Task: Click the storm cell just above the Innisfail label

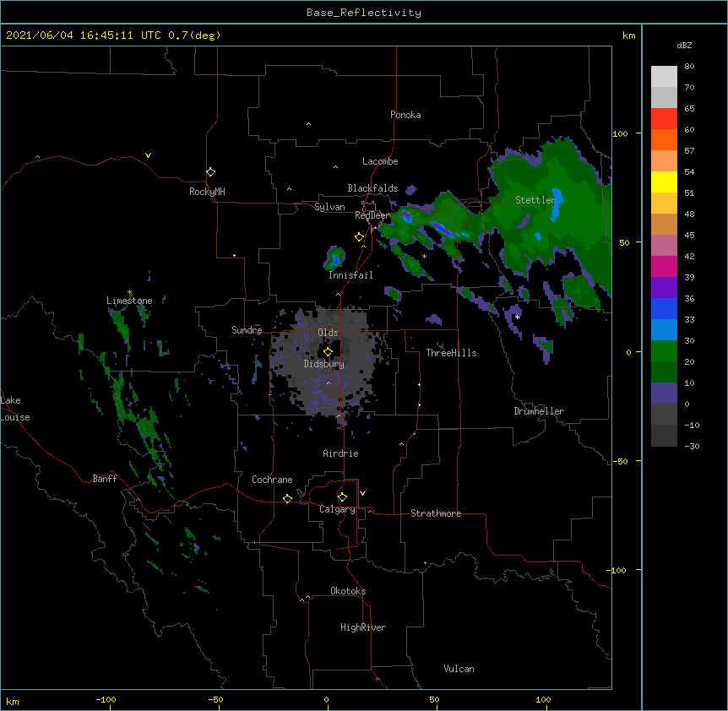Action: tap(334, 258)
